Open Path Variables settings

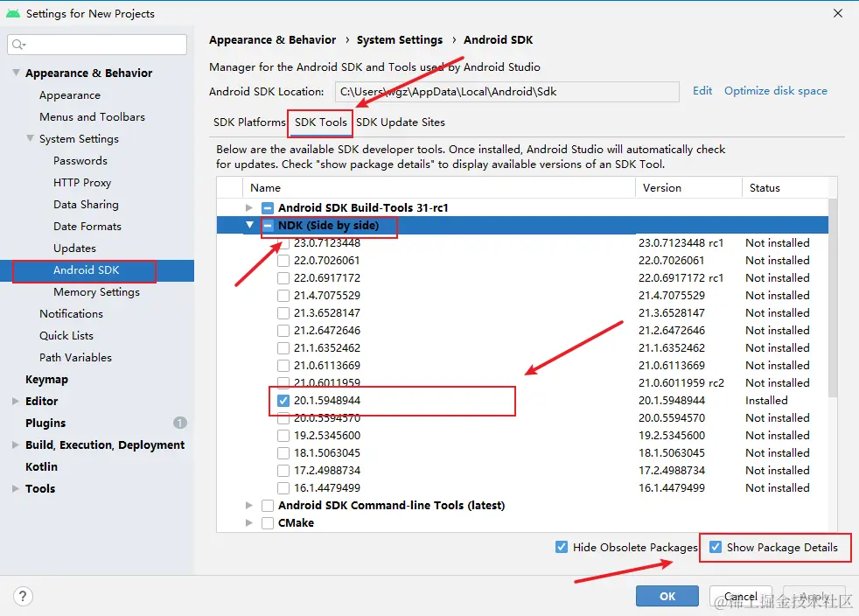pos(75,357)
